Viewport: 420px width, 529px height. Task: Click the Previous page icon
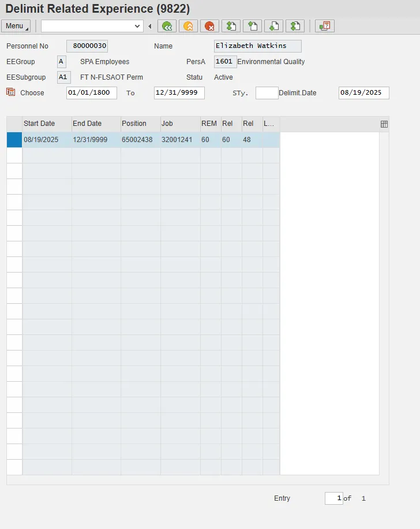click(x=252, y=26)
